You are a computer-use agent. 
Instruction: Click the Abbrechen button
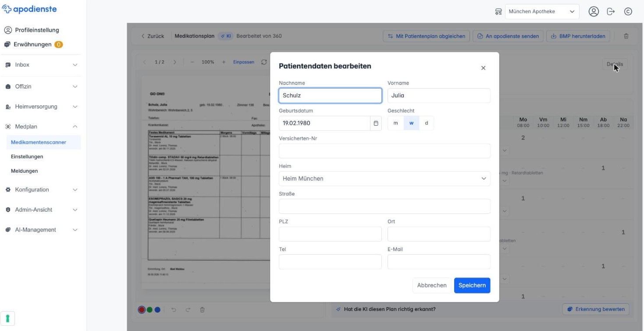click(432, 285)
